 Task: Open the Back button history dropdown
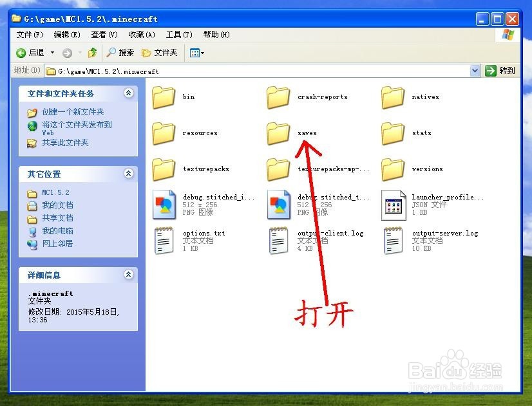52,53
